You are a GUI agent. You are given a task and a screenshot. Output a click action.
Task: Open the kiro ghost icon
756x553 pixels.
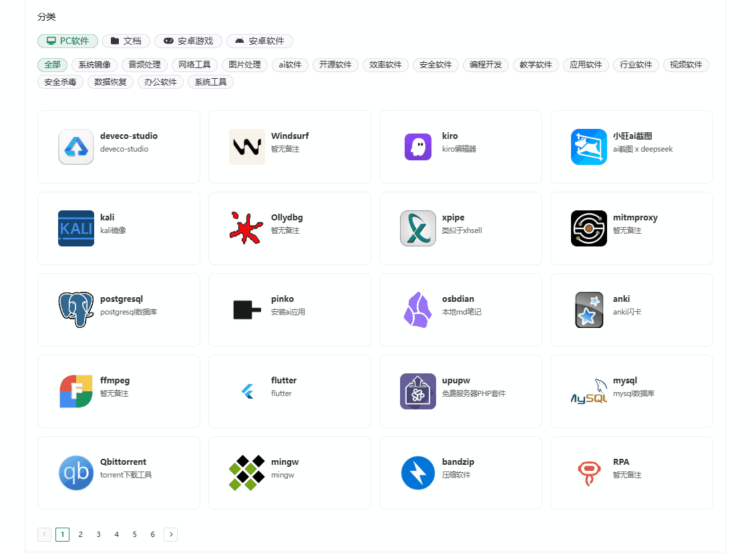(x=418, y=147)
